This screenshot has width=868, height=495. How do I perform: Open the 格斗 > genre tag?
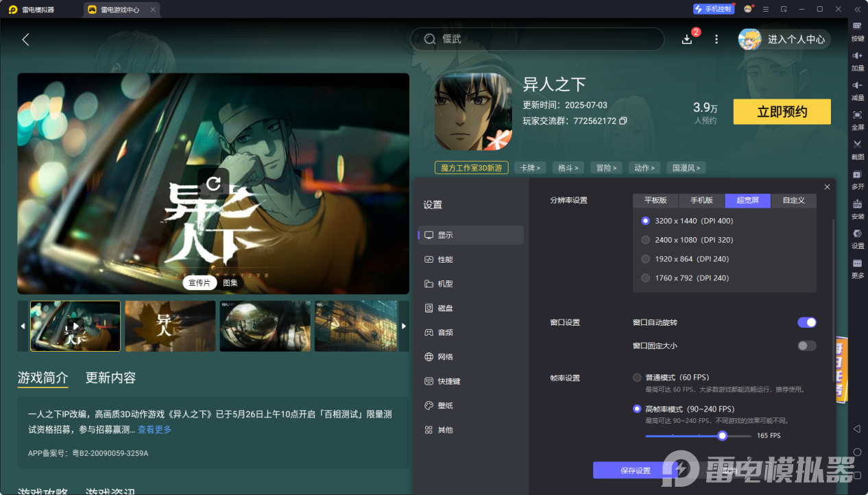tap(568, 168)
